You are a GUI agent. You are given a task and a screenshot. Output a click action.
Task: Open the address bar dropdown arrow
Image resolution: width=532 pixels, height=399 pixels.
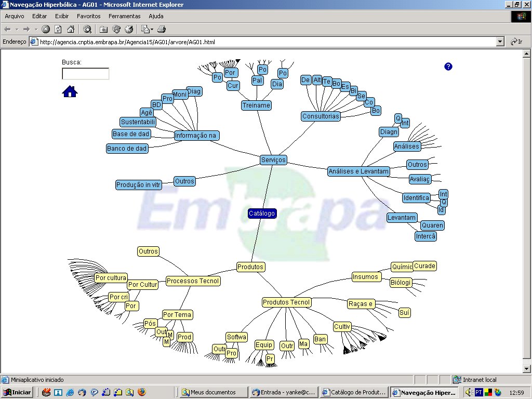coord(500,42)
